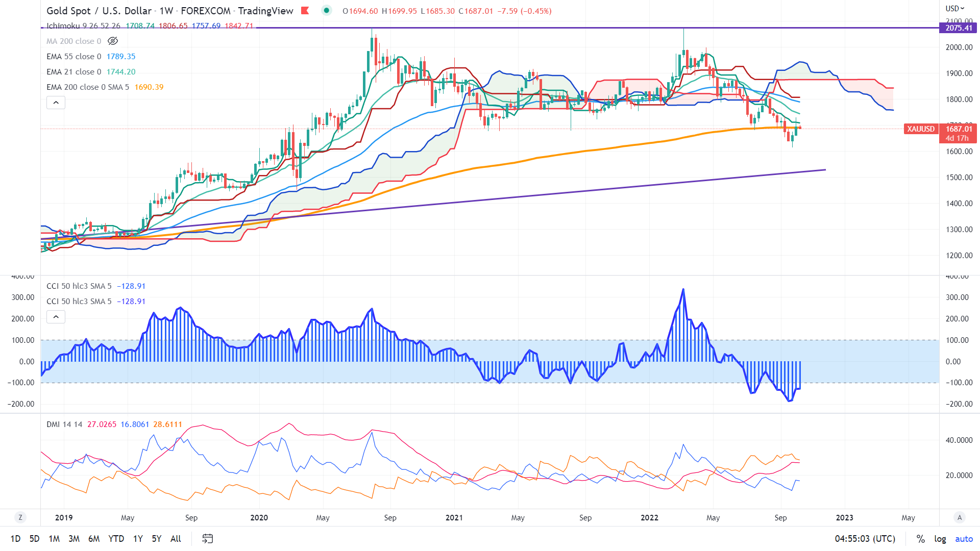Switch to the 5Y time range
The height and width of the screenshot is (551, 980).
tap(157, 539)
